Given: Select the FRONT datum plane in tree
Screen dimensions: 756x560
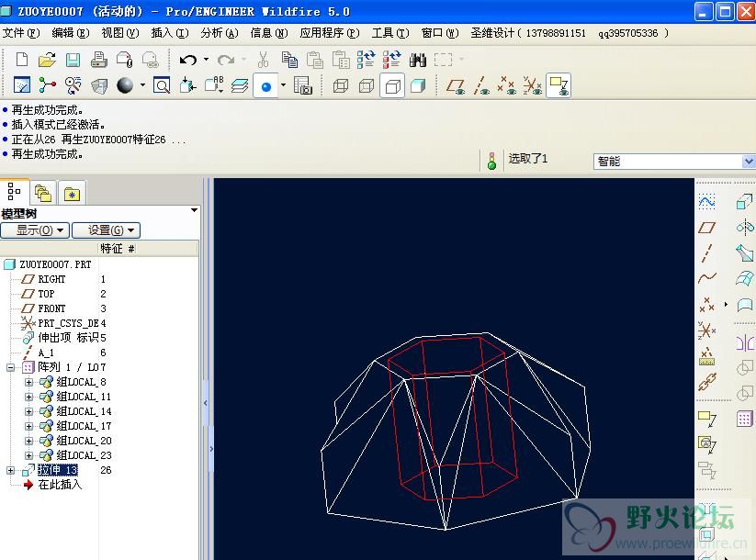Looking at the screenshot, I should click(51, 308).
